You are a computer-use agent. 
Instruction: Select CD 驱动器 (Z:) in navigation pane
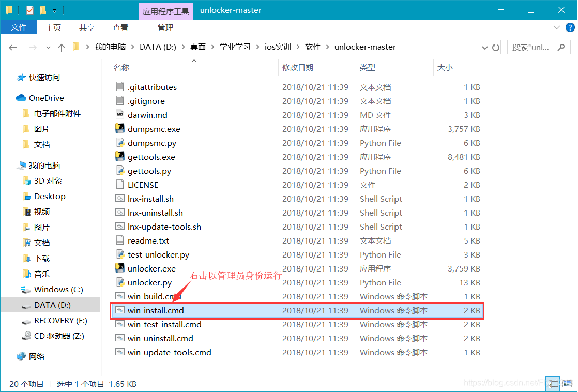click(59, 336)
